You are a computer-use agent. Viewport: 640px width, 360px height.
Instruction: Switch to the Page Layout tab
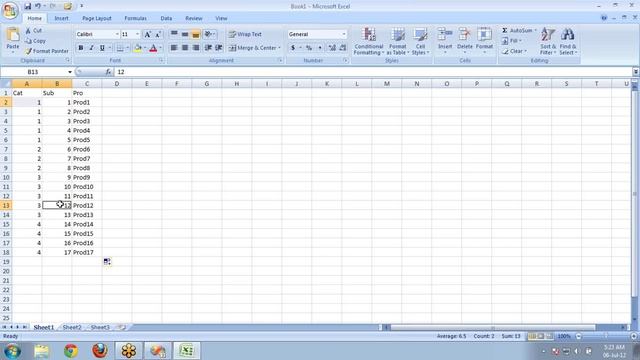point(97,18)
